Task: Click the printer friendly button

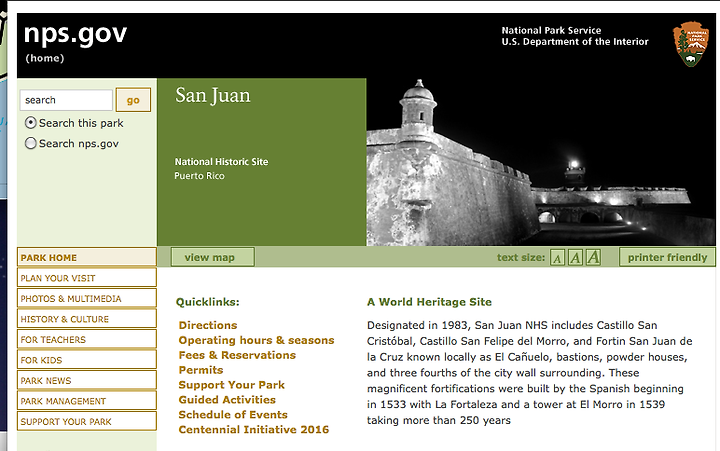Action: pos(667,257)
